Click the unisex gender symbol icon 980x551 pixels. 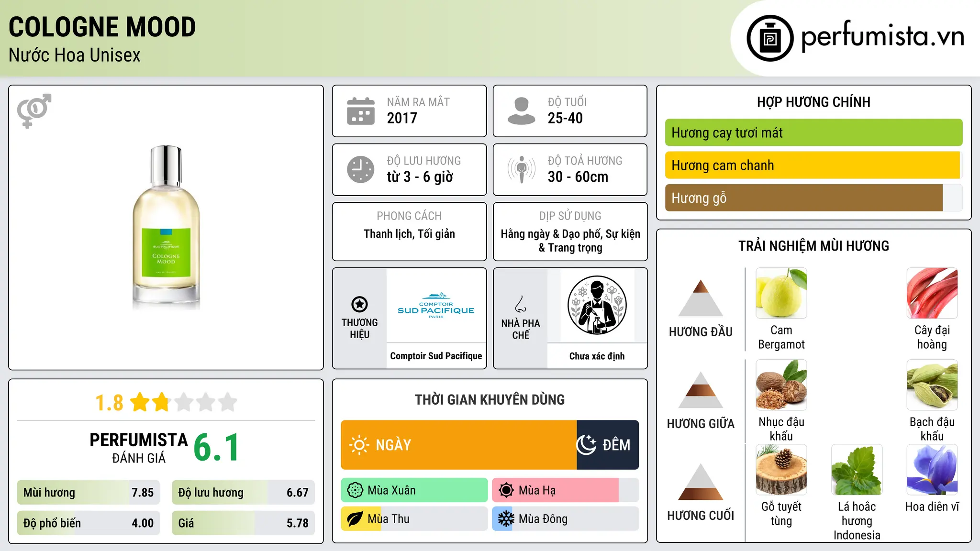[x=34, y=110]
